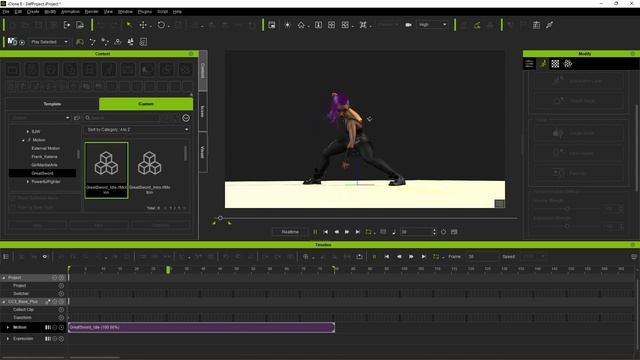This screenshot has height=360, width=640.
Task: Open the clipboard icon in top toolbar
Action: coord(536,25)
